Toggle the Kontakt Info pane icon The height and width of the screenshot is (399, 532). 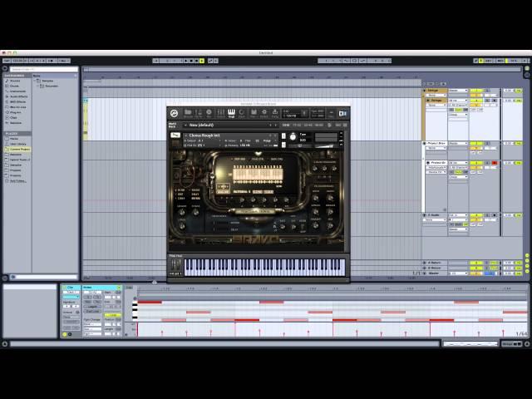pyautogui.click(x=209, y=113)
